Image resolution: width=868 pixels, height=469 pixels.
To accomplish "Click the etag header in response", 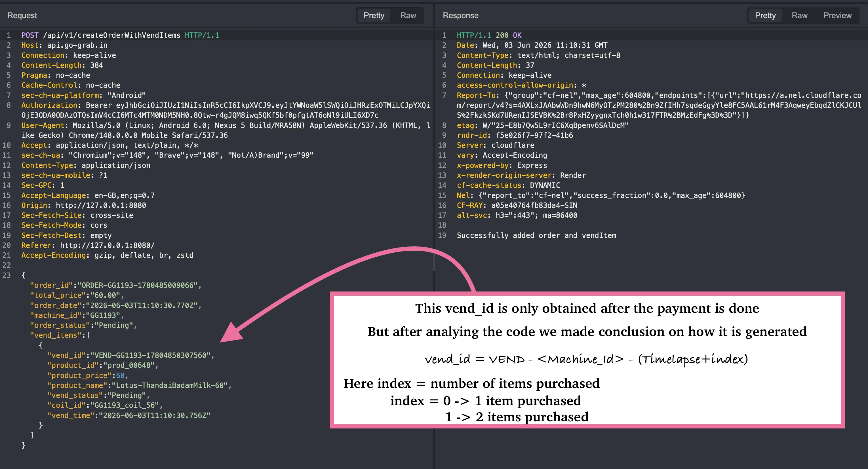I will point(542,125).
